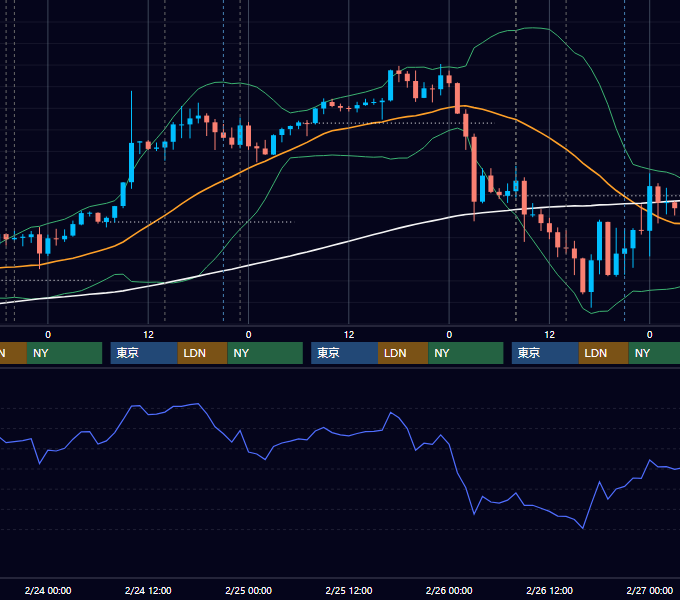Image resolution: width=680 pixels, height=600 pixels.
Task: Select the 2/25 12:00 date label
Action: point(349,590)
